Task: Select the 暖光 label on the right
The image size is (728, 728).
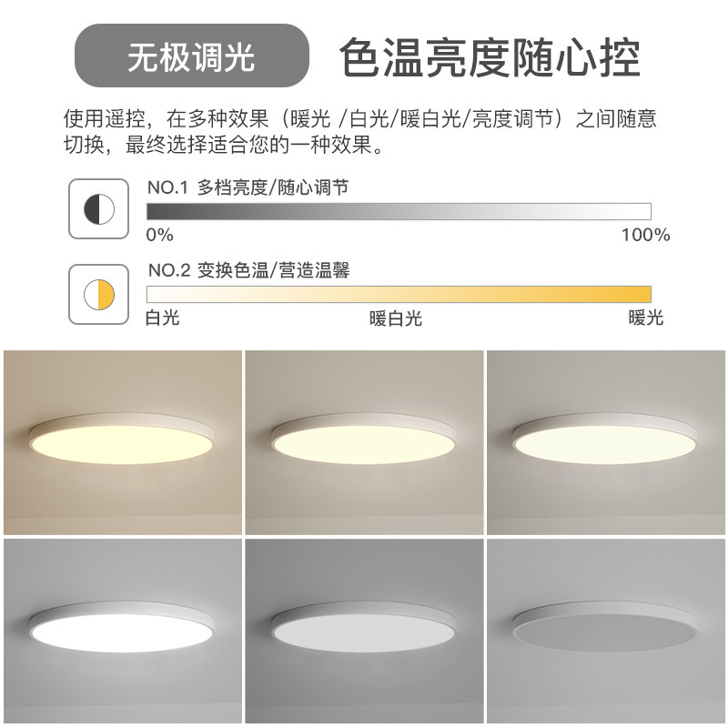Action: pyautogui.click(x=646, y=318)
